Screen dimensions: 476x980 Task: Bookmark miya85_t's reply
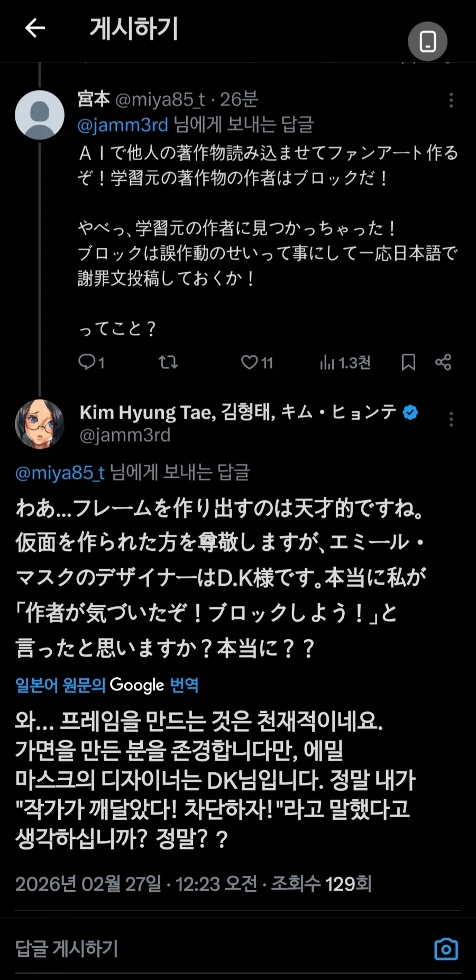tap(408, 363)
